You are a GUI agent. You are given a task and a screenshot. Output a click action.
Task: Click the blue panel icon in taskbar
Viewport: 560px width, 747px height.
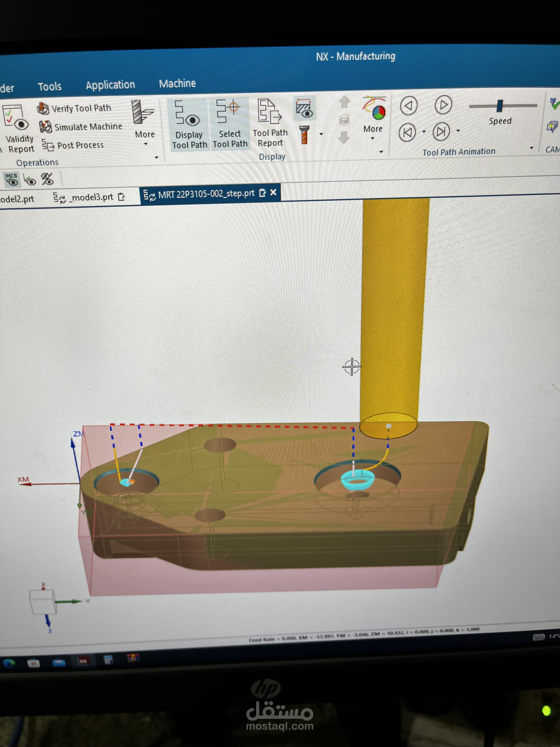pyautogui.click(x=108, y=660)
